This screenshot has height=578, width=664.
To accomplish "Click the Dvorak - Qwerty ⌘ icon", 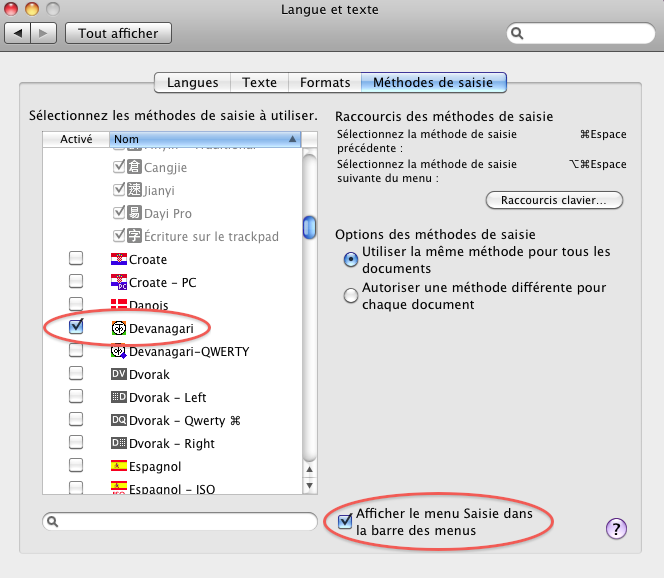I will pos(118,420).
